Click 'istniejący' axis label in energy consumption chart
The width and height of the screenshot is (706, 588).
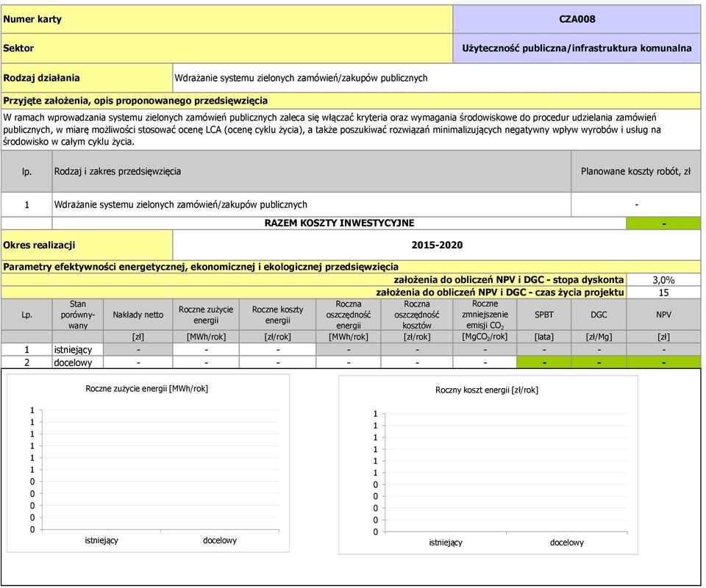(101, 540)
